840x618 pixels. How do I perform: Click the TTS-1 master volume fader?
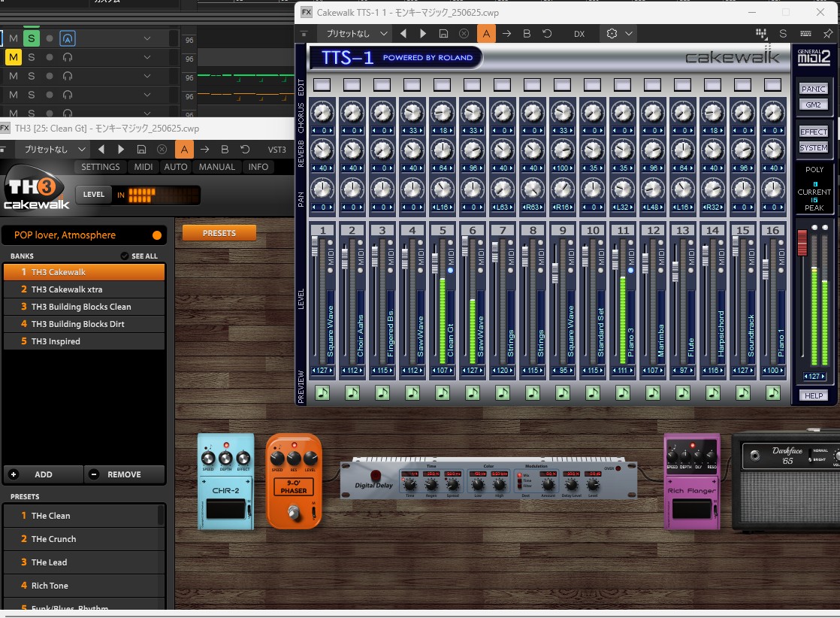[802, 242]
